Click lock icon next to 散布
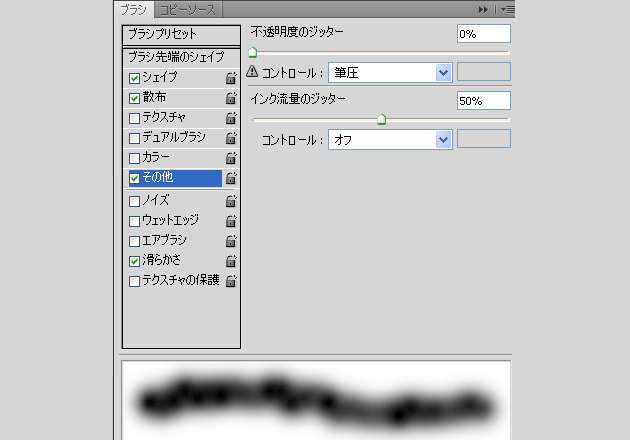The image size is (630, 440). coord(231,98)
